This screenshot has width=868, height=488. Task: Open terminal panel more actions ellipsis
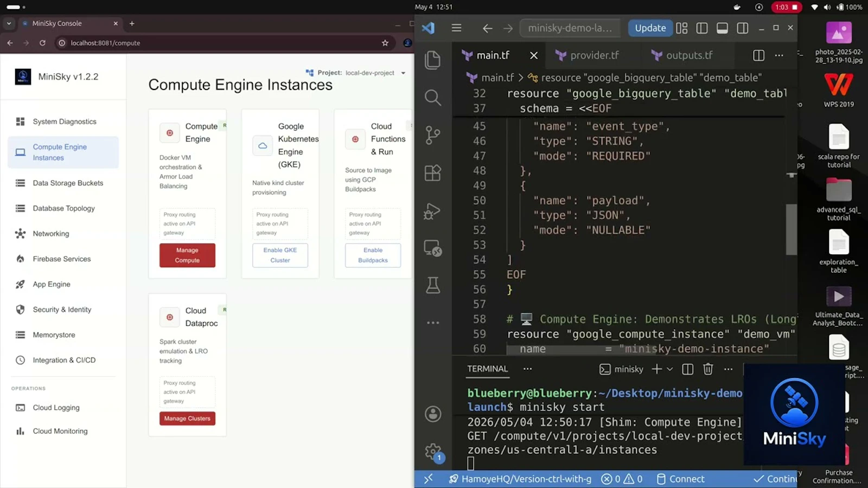click(729, 369)
